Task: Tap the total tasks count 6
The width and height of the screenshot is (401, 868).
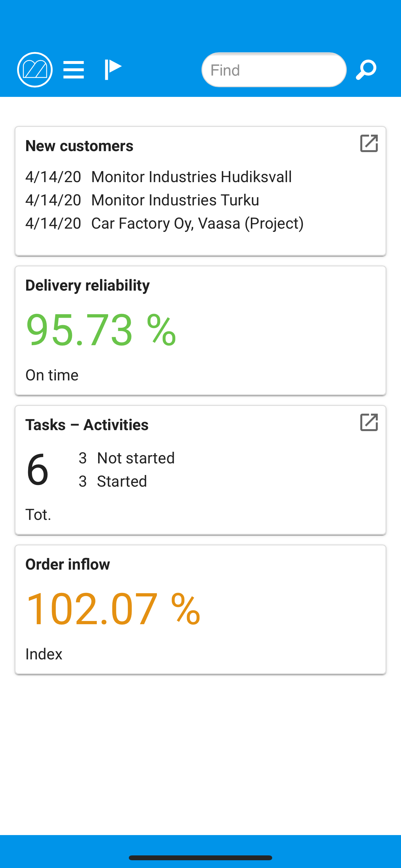Action: pos(37,470)
